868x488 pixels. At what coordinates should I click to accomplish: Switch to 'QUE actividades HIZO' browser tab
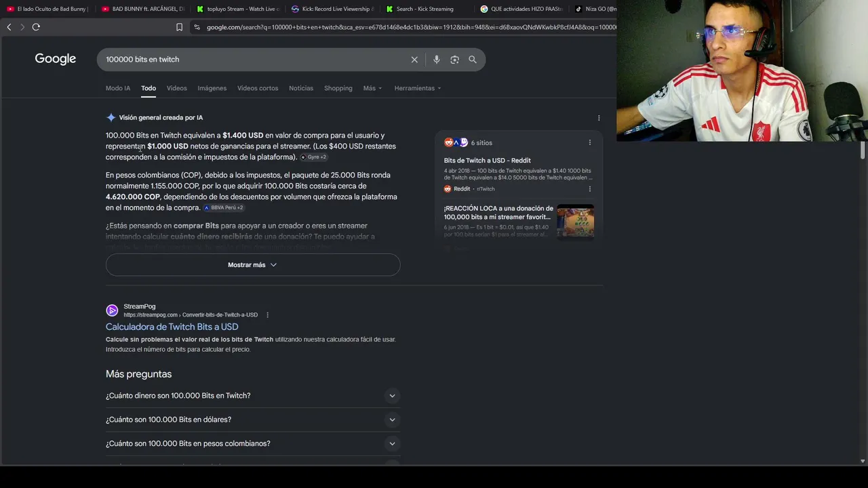(x=522, y=9)
